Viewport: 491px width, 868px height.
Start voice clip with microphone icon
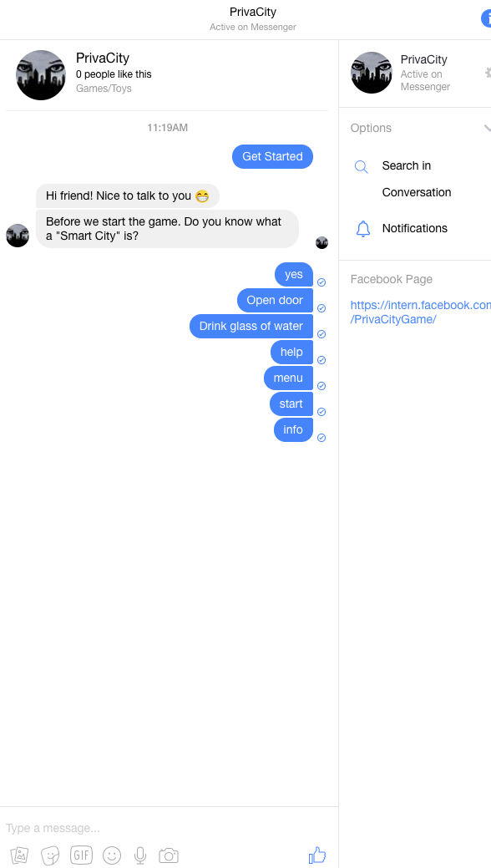click(x=140, y=855)
